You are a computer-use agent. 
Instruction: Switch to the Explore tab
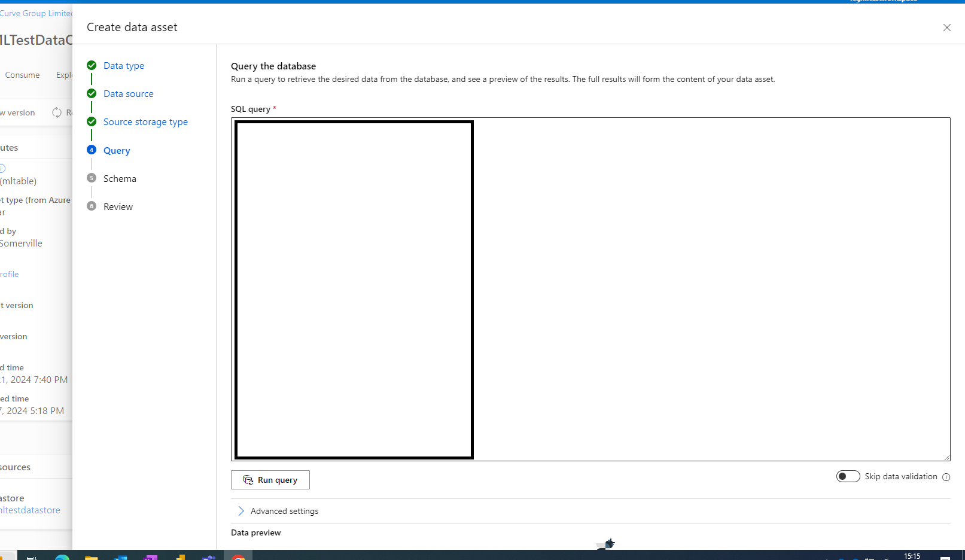pyautogui.click(x=65, y=75)
